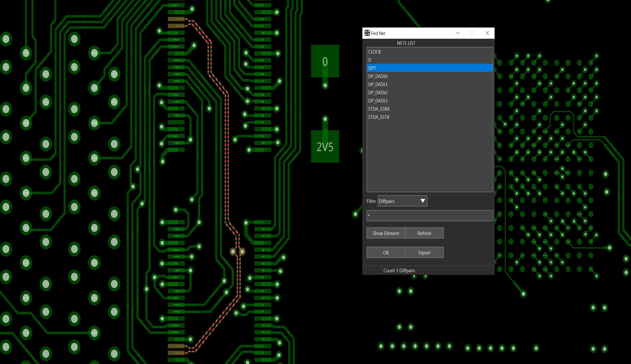Pick the DP_DATA1 entry

pos(430,84)
